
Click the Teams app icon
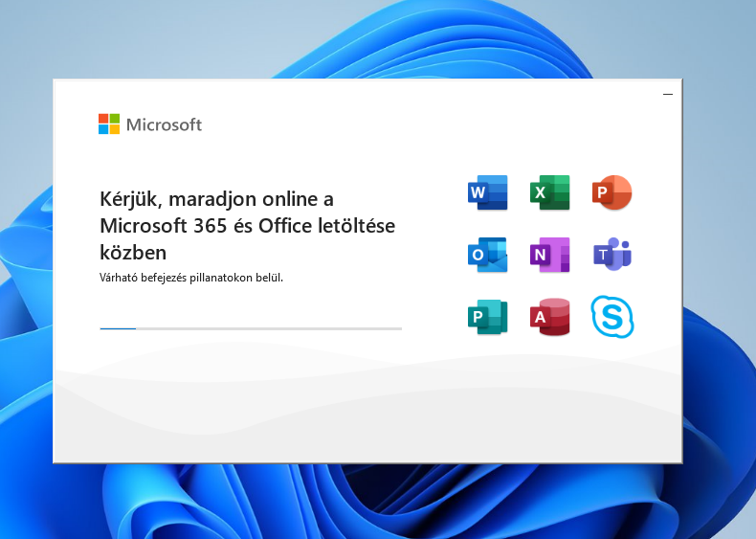click(x=612, y=255)
